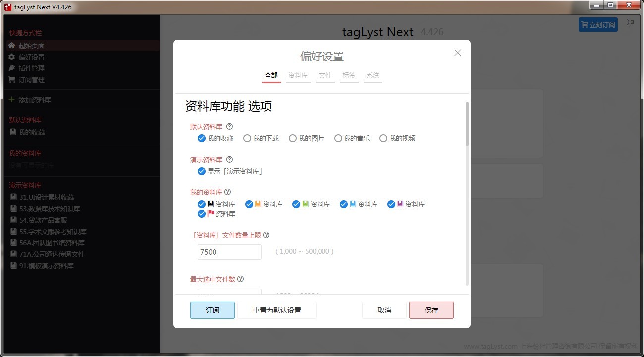Click the settings gear icon at top right
Viewport: 644px width, 357px height.
point(630,22)
